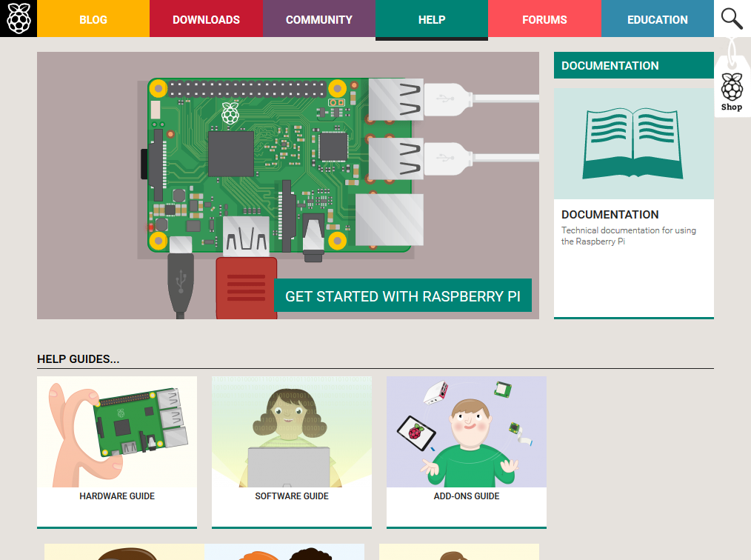Open Software Guide thumbnail with laptop girl

[x=292, y=432]
